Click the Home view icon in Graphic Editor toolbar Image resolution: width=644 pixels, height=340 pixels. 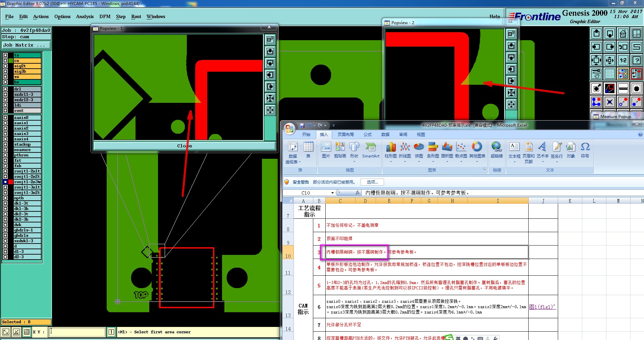(x=623, y=33)
